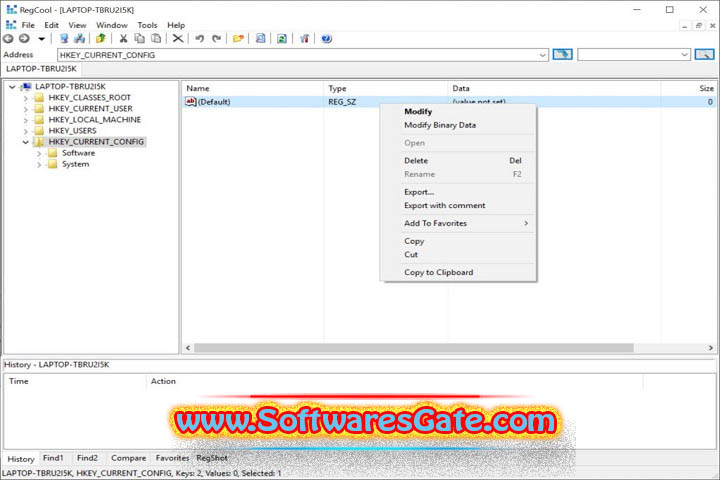Click the disconnect network registry icon

pyautogui.click(x=80, y=39)
